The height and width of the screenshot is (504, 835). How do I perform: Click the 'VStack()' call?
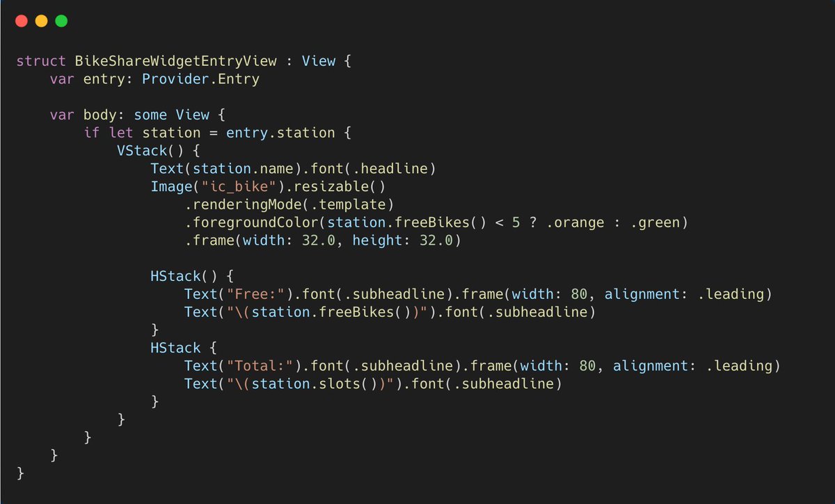click(150, 151)
